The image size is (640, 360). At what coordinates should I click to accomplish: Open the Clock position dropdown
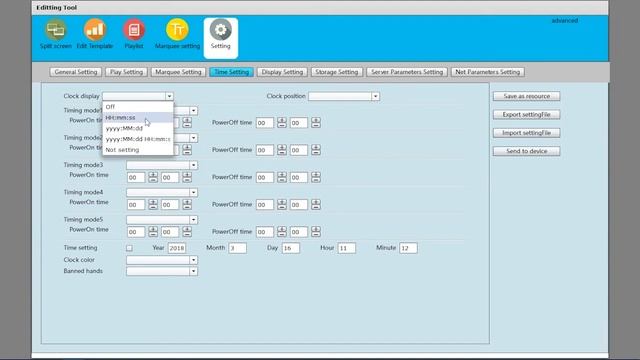344,96
